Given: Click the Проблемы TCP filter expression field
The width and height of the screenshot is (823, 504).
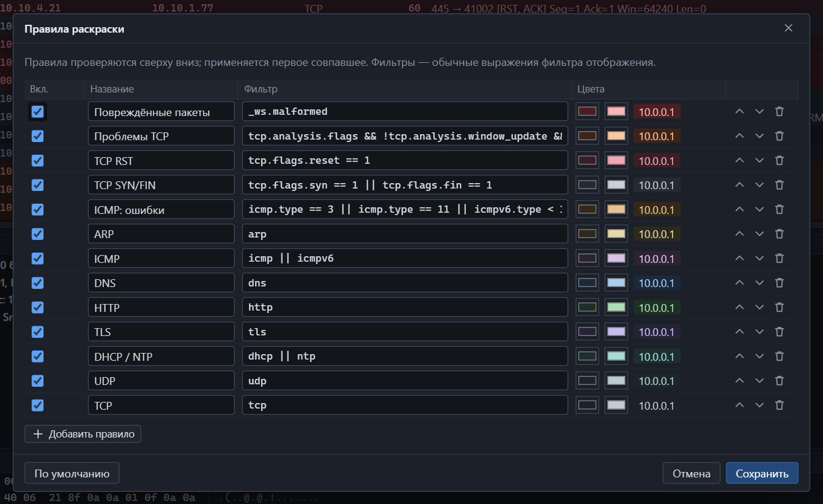Looking at the screenshot, I should click(x=405, y=136).
